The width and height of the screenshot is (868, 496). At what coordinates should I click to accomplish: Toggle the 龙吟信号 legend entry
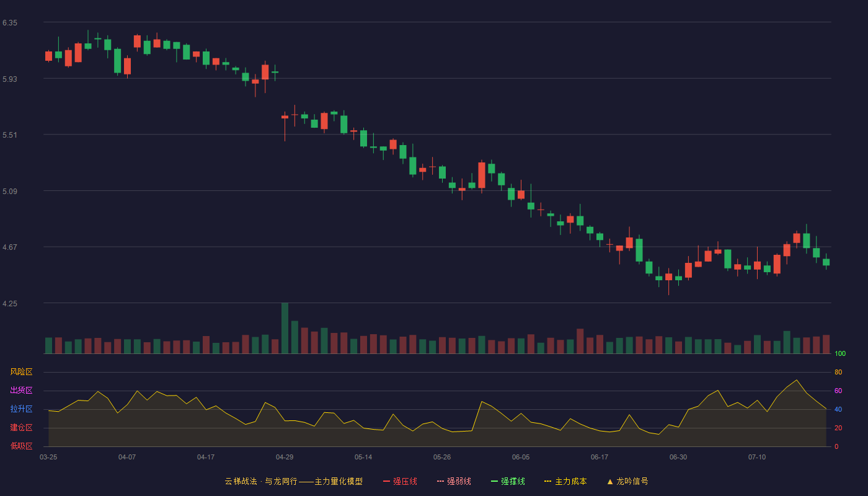click(x=627, y=481)
